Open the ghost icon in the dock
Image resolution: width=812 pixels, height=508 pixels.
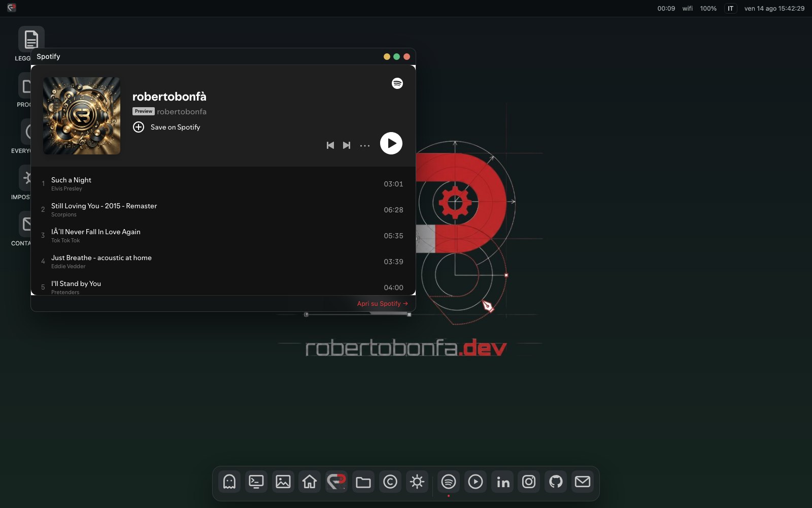(x=229, y=482)
